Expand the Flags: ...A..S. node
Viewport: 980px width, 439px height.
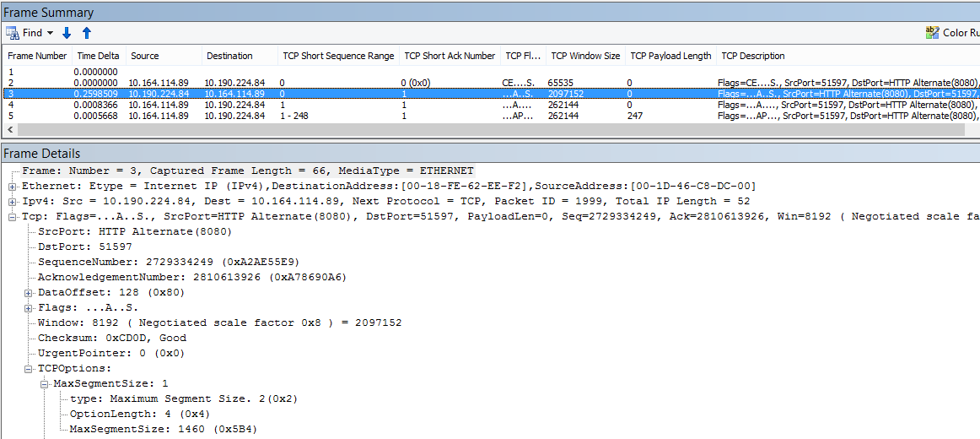click(28, 307)
